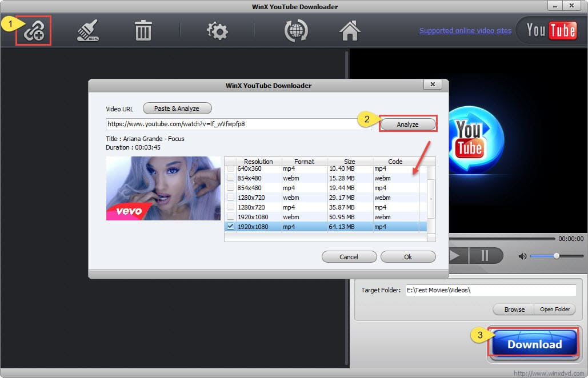Image resolution: width=588 pixels, height=378 pixels.
Task: Click the format list vertical scrollbar
Action: tap(431, 199)
